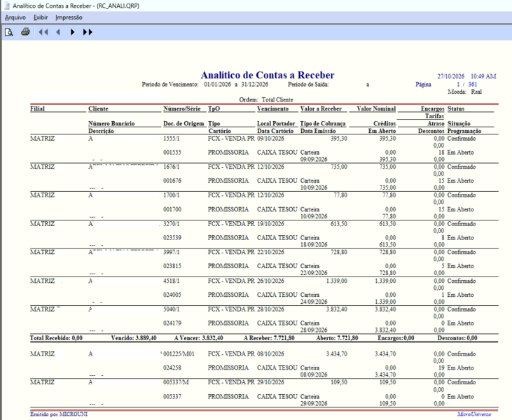Select document number 3270/1
Screen dimensions: 512x420
tap(172, 224)
